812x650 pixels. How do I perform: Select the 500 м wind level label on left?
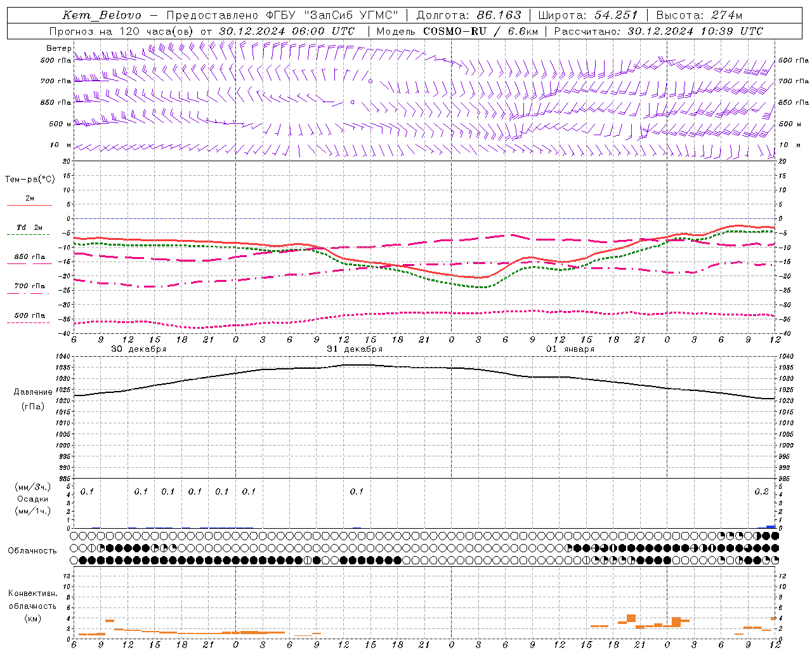pyautogui.click(x=60, y=124)
